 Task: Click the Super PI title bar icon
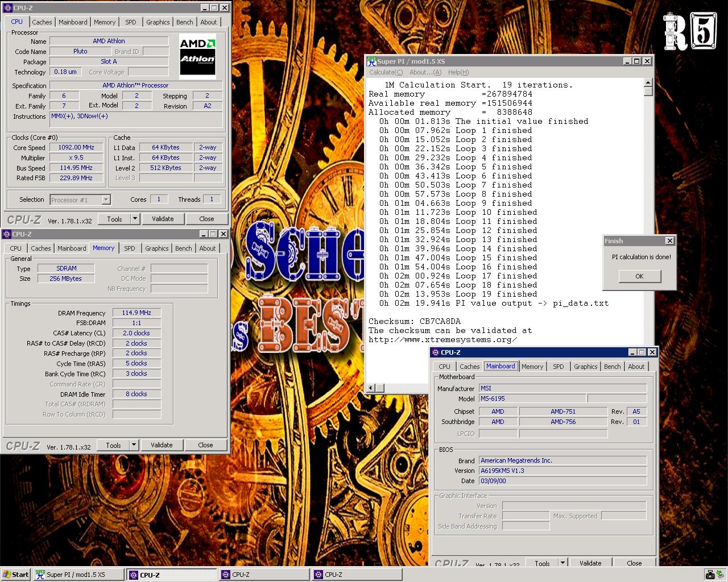pyautogui.click(x=371, y=61)
